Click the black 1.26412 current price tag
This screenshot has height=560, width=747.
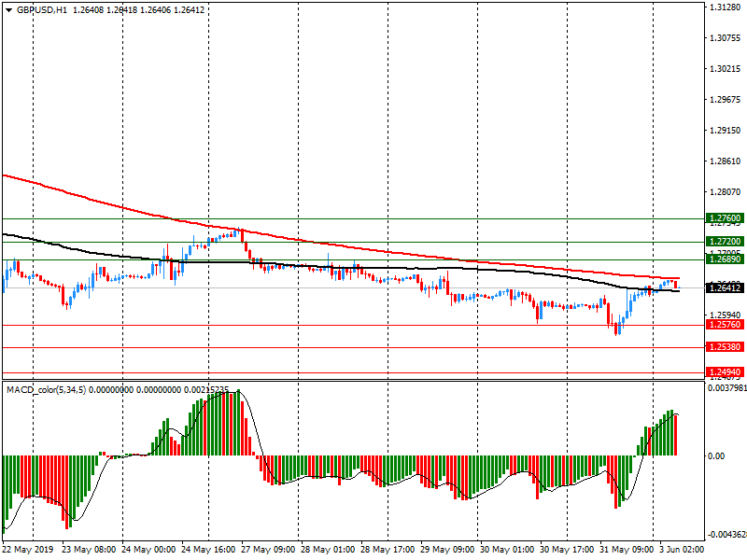tap(725, 288)
